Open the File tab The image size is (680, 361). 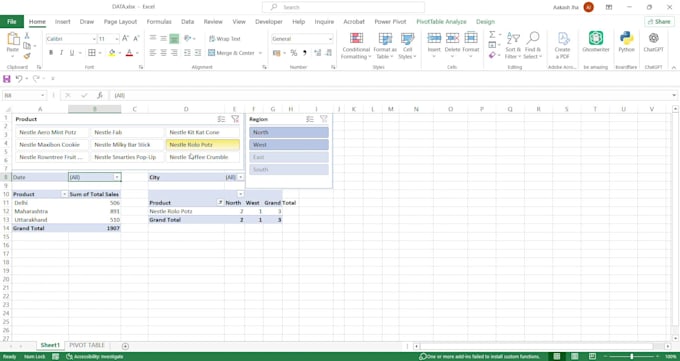pos(12,21)
